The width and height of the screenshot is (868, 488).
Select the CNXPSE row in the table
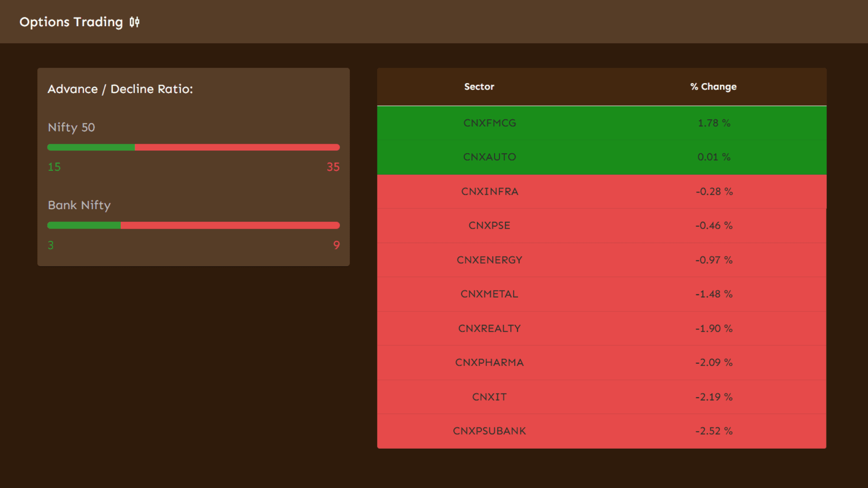pos(490,225)
